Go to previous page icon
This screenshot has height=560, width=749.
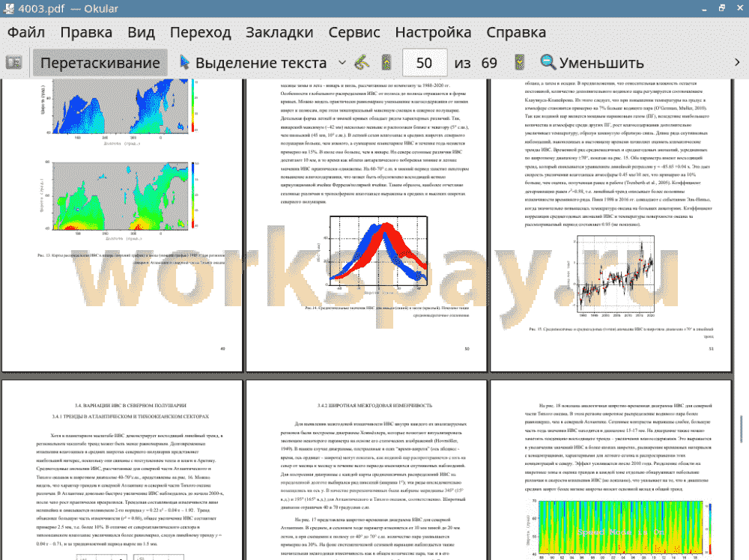tap(386, 63)
